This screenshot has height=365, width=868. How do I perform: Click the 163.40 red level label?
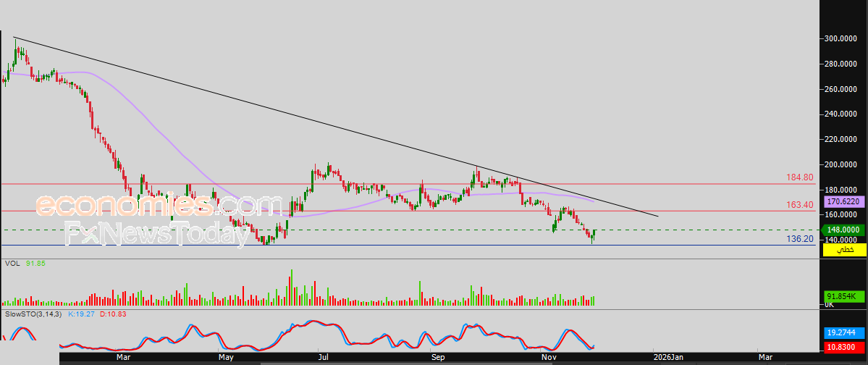[x=799, y=205]
